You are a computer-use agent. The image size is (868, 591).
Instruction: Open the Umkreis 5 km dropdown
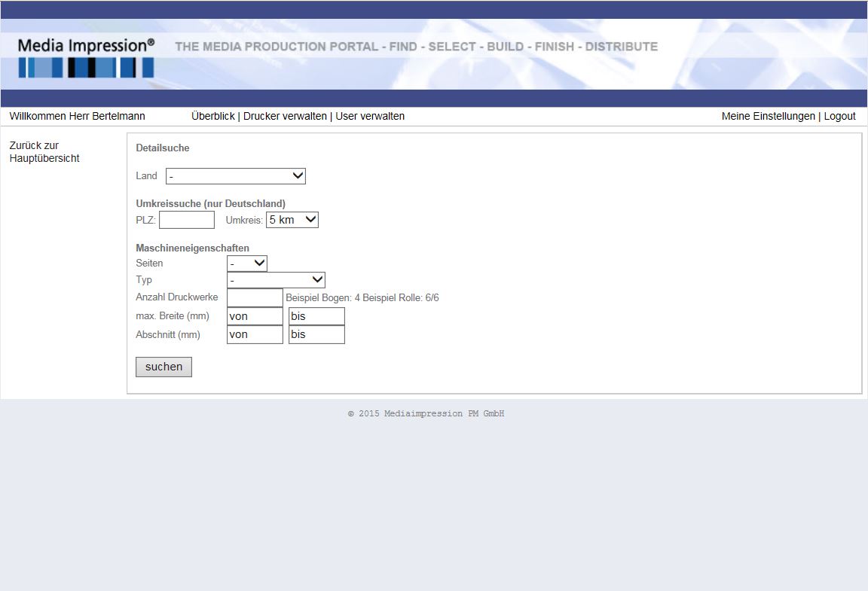pos(292,220)
